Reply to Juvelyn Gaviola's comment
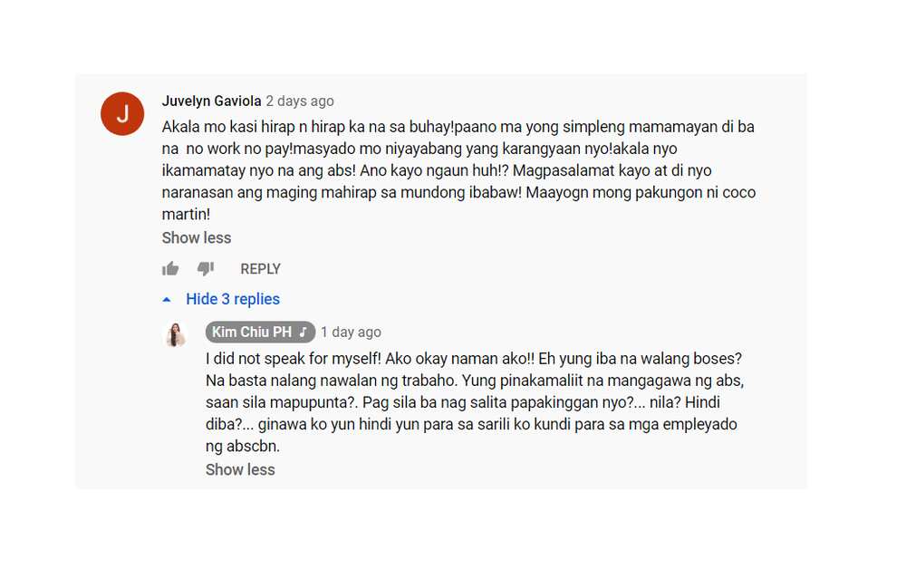The image size is (906, 588). (261, 269)
